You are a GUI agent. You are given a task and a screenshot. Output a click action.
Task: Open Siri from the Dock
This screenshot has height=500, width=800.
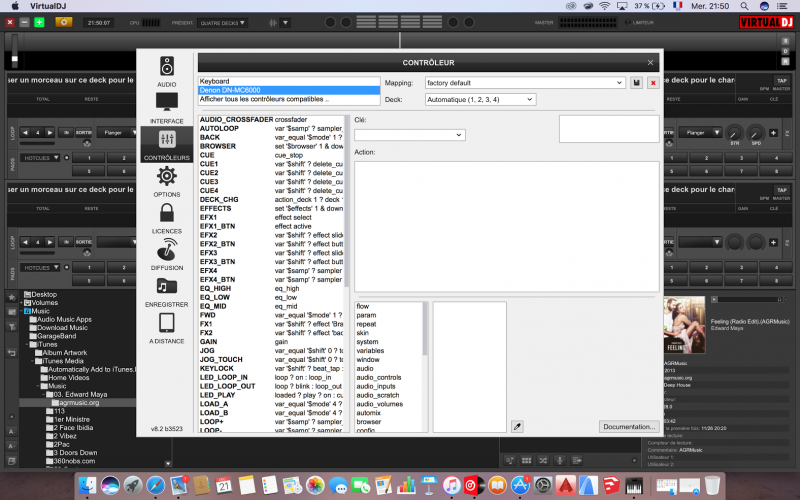click(x=110, y=485)
